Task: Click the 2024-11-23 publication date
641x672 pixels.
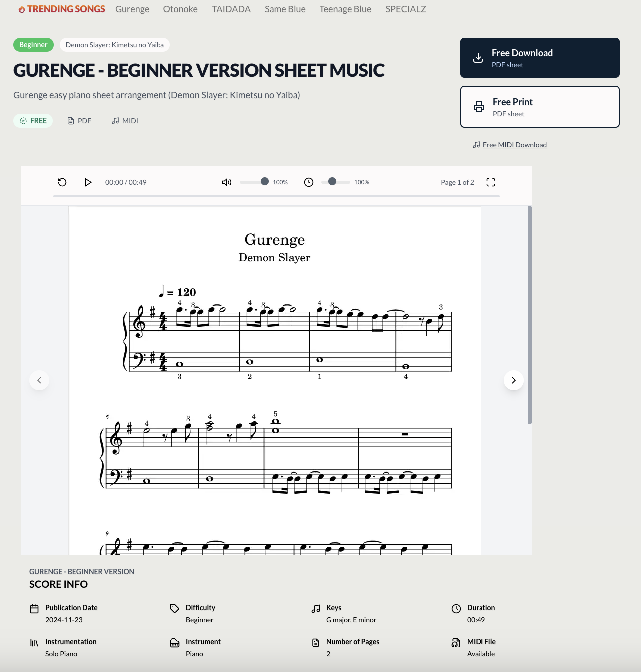Action: (x=64, y=620)
